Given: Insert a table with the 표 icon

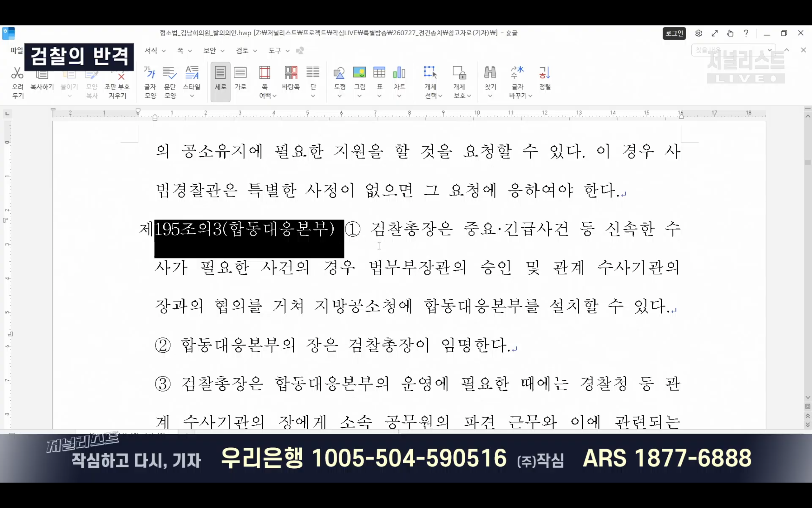Looking at the screenshot, I should [x=379, y=72].
